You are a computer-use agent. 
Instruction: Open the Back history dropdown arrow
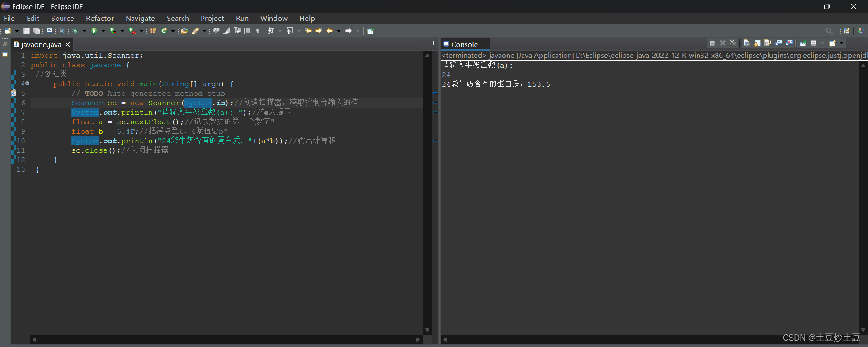[x=339, y=31]
